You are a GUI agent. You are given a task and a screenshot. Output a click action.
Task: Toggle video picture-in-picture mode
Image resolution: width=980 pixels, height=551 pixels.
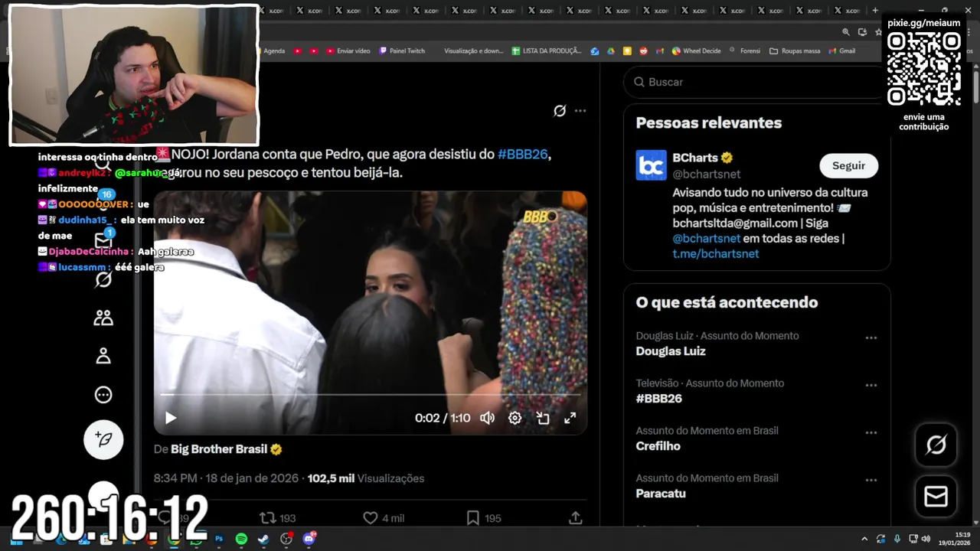pyautogui.click(x=543, y=418)
